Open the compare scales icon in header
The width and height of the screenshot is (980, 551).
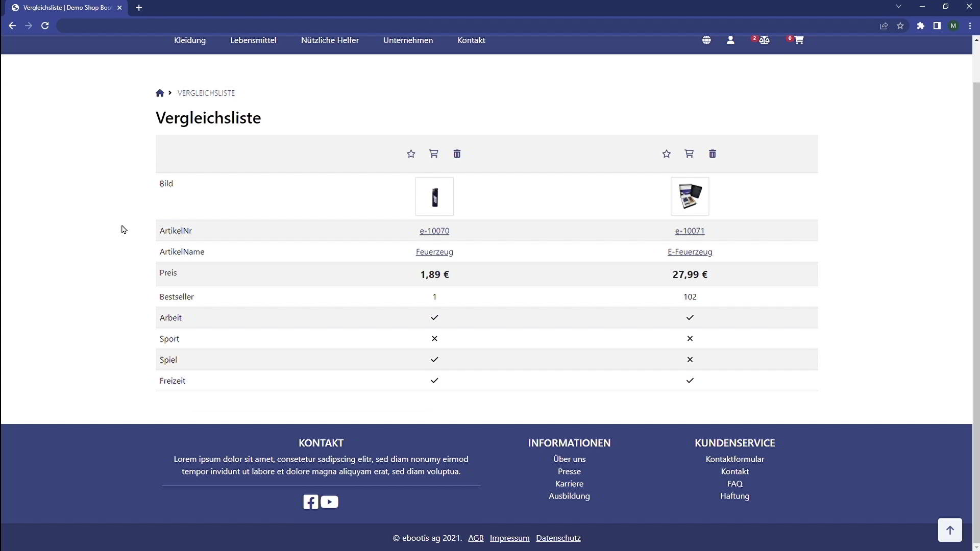point(764,40)
